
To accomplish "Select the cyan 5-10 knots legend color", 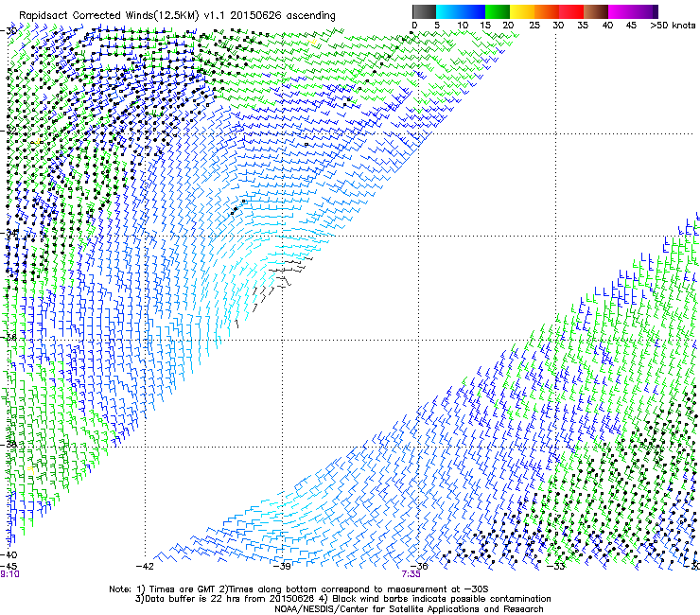I will tap(448, 11).
